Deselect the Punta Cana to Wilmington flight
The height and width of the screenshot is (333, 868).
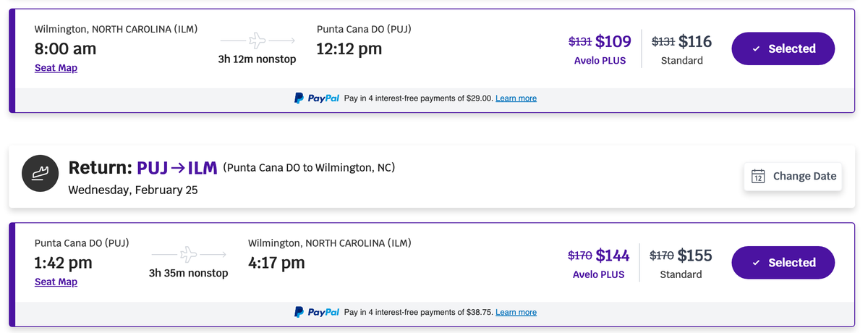coord(783,264)
